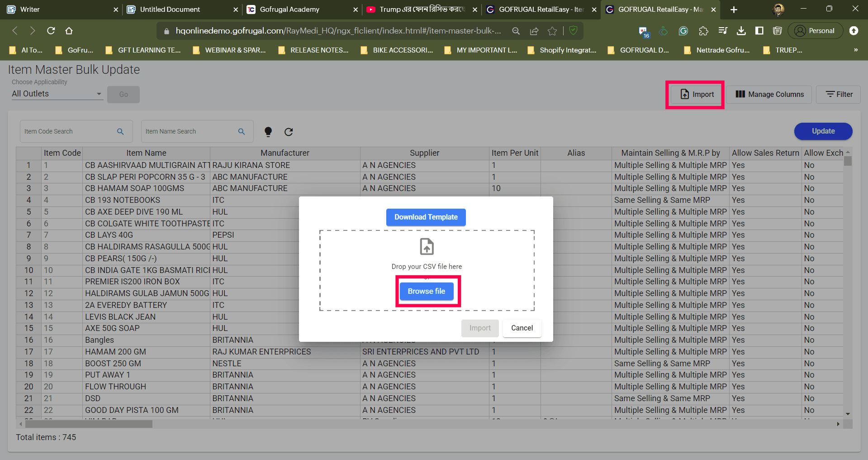Click the Grammarly extension icon
The image size is (868, 460).
click(683, 31)
